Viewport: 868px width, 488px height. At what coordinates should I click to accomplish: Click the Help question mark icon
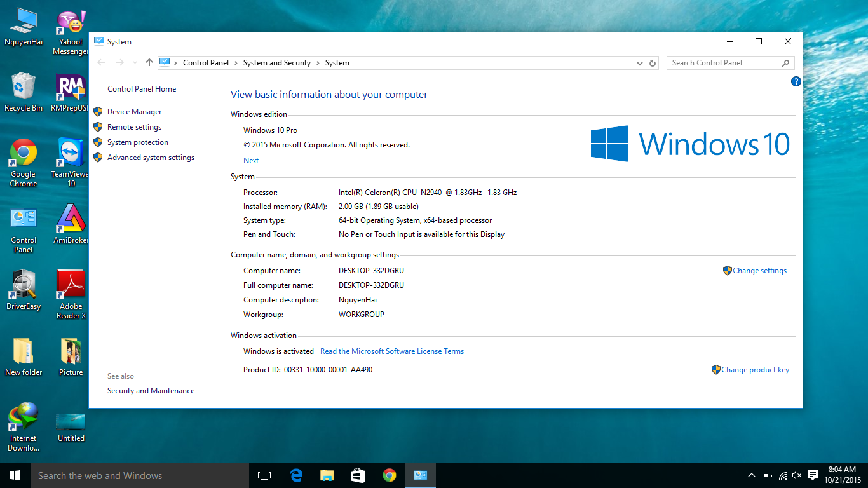[796, 81]
